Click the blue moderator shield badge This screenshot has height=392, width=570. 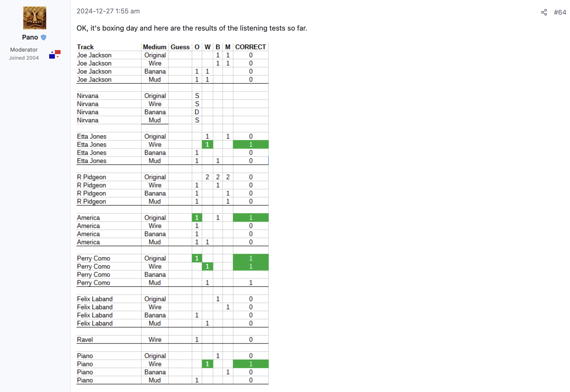click(44, 37)
